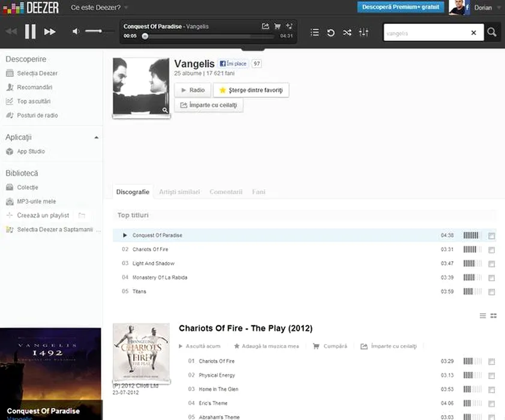Click the Facebook Îmi place button
505x420 pixels.
[233, 64]
